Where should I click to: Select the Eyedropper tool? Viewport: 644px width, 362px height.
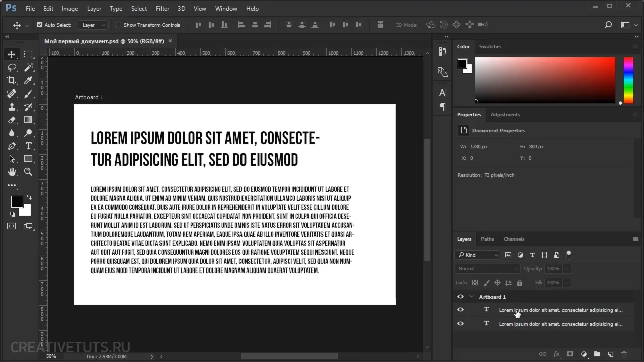[28, 80]
